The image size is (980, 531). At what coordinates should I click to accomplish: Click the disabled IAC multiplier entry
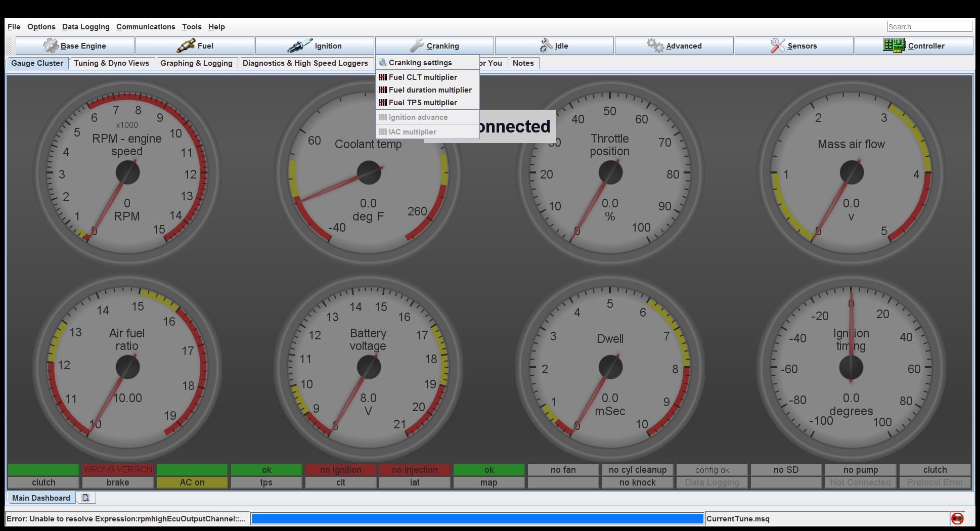tap(427, 132)
